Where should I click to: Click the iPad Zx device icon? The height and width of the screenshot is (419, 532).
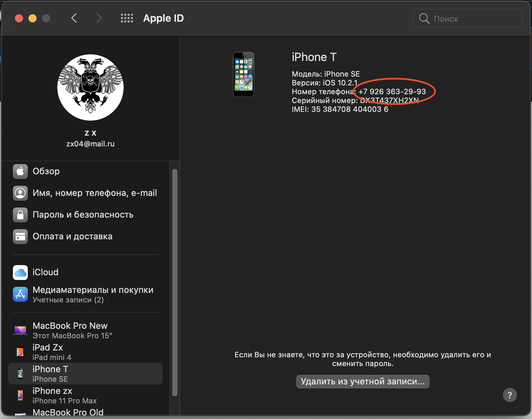[20, 352]
